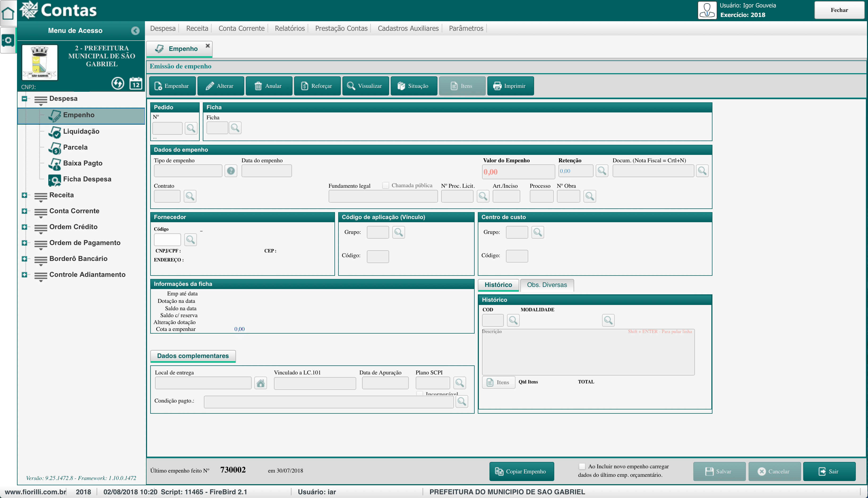Screen dimensions: 868x498
Task: Click the home icon at top left
Action: 8,13
